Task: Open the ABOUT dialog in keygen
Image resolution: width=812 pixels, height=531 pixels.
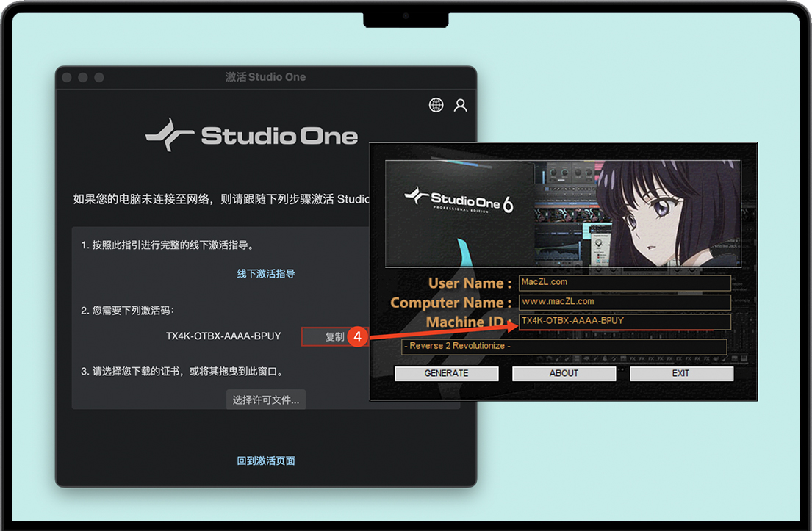Action: [x=564, y=373]
